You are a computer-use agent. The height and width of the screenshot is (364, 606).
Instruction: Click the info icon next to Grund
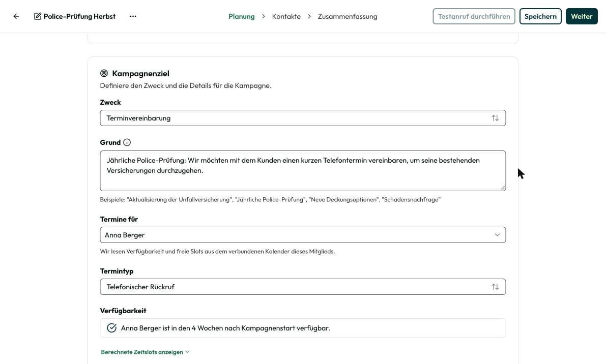127,142
